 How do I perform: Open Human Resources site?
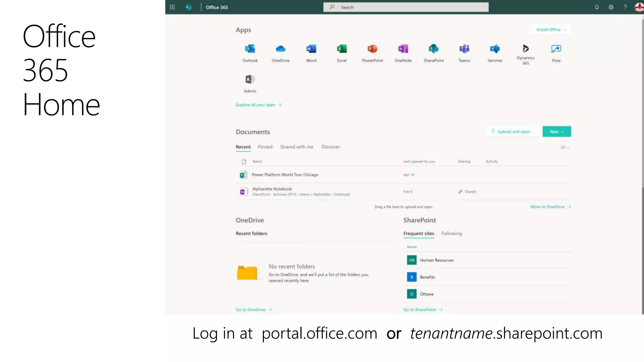point(437,260)
